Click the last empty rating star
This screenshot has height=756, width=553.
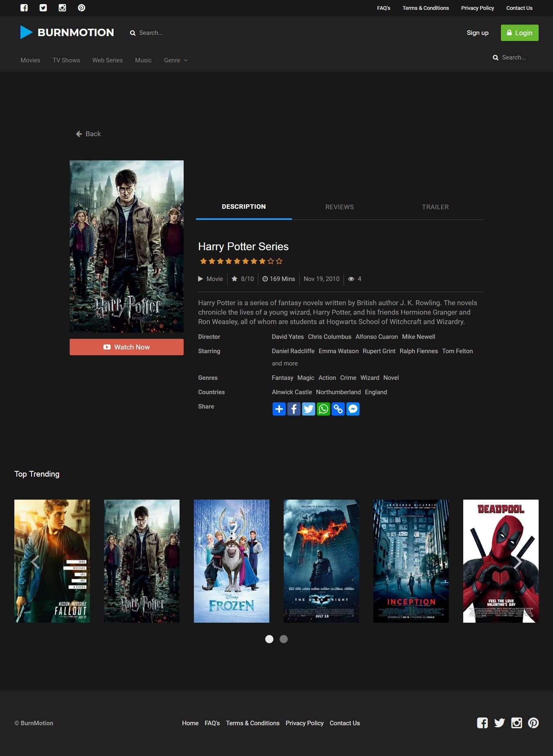279,261
